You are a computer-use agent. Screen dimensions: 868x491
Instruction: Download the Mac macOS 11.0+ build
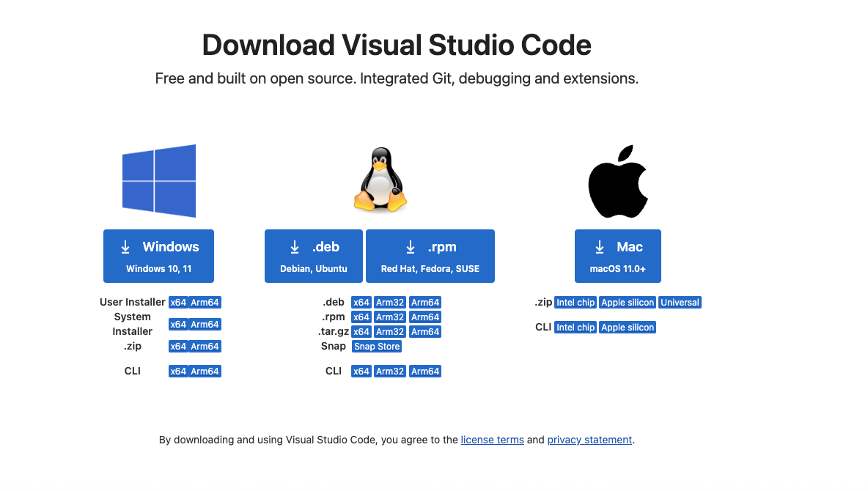[618, 256]
